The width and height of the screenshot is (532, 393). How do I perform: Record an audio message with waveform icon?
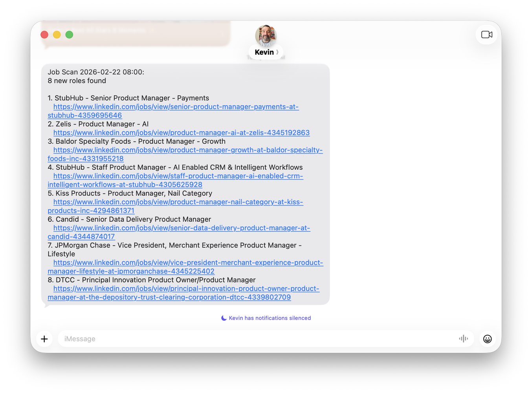click(x=463, y=339)
